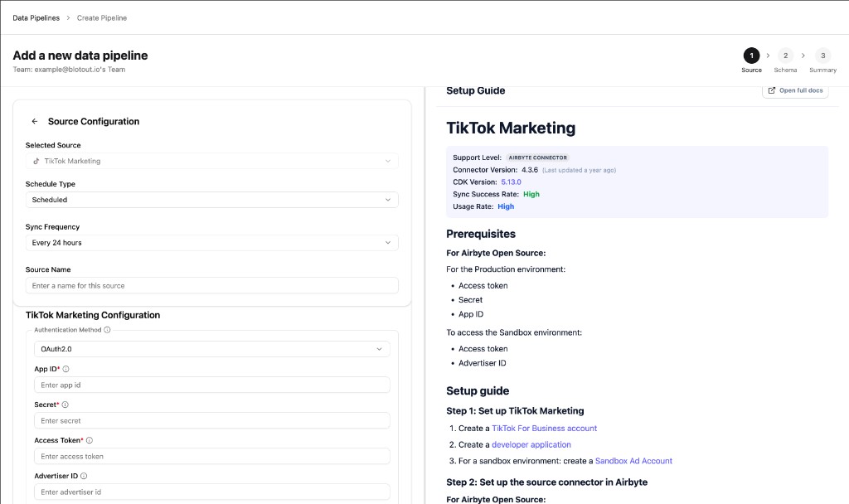The image size is (849, 504).
Task: Click Usage Rate High value
Action: tap(506, 206)
